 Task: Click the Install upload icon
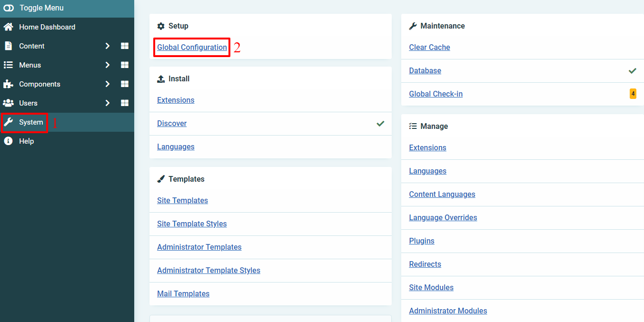[161, 78]
